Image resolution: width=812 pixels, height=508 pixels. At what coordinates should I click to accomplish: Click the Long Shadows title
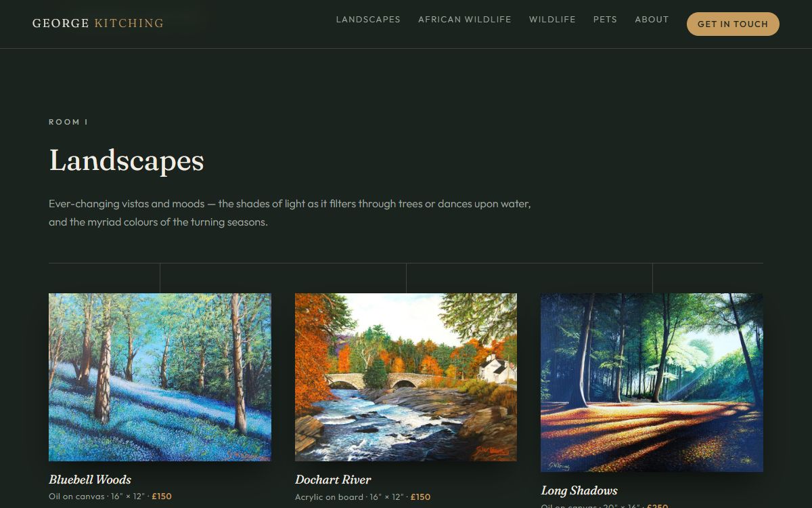(579, 490)
